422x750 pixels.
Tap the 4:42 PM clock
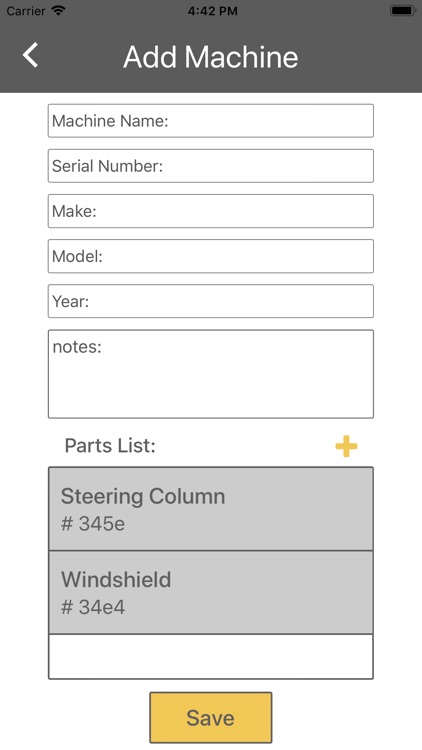pyautogui.click(x=212, y=11)
